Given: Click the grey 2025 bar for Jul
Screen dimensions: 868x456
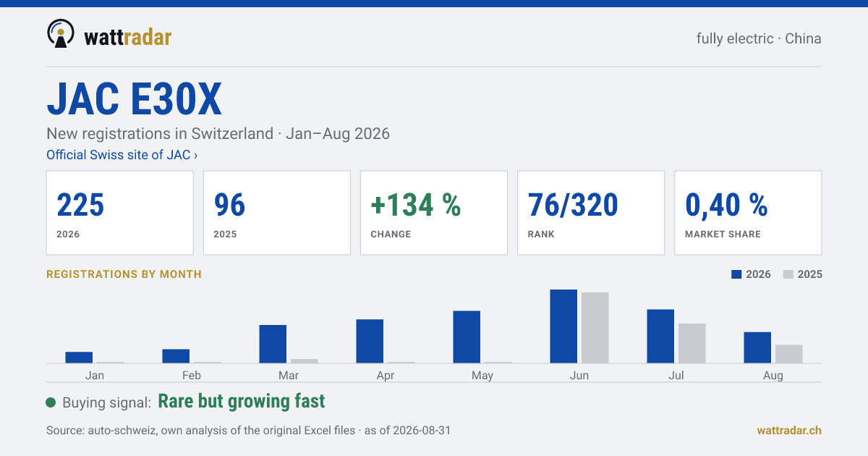Looking at the screenshot, I should tap(692, 343).
